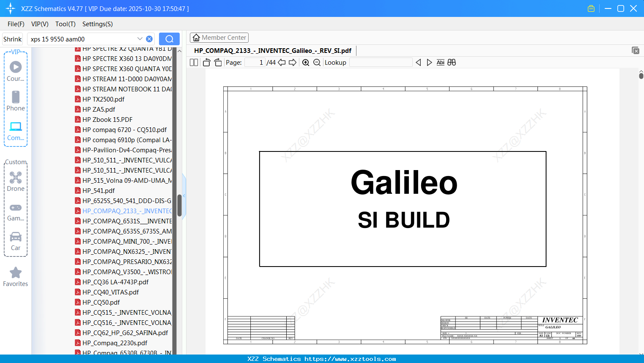Collapse the file list panel handle

coord(184,195)
